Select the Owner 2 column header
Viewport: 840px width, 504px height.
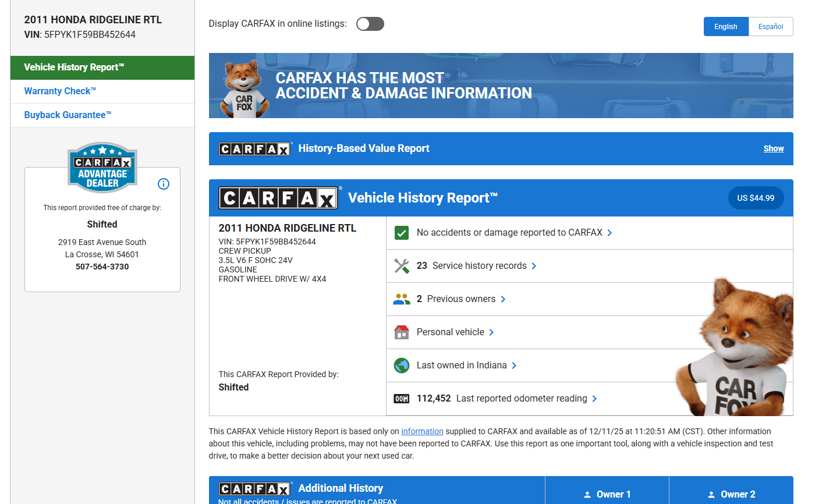pos(731,494)
